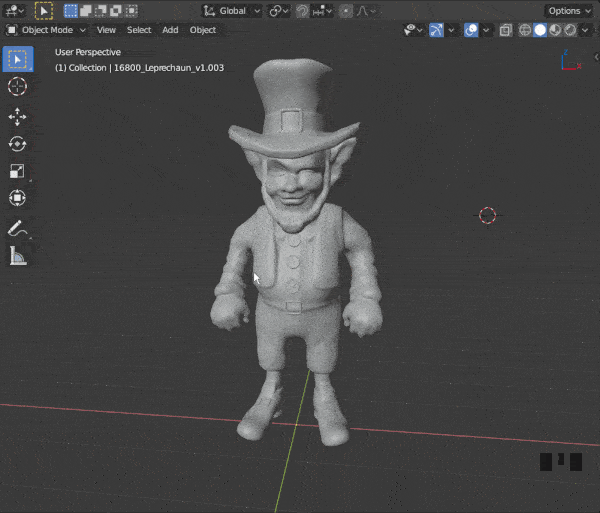Open the gizmo settings dropdown arrow
This screenshot has width=600, height=513.
coord(452,30)
